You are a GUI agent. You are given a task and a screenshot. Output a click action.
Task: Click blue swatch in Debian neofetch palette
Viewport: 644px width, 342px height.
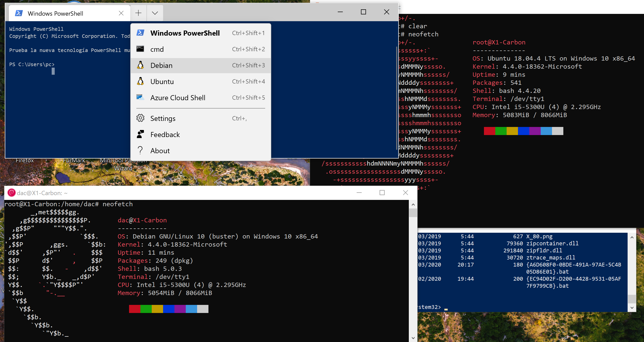169,309
